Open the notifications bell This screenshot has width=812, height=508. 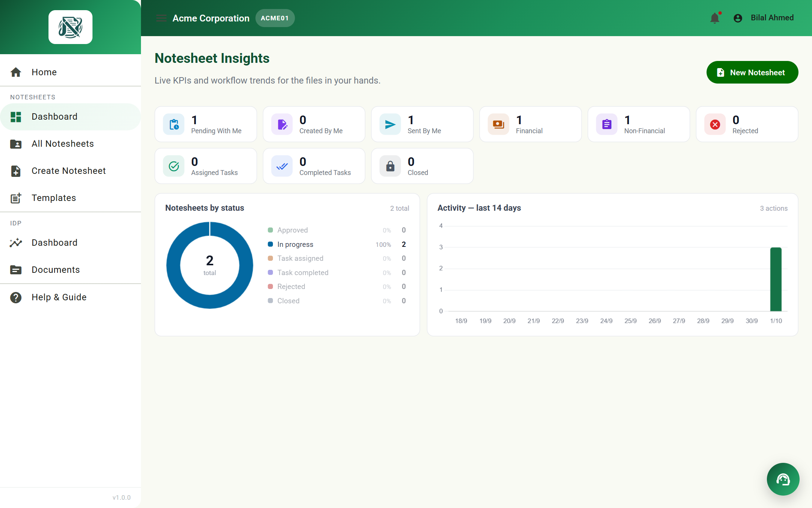point(715,18)
